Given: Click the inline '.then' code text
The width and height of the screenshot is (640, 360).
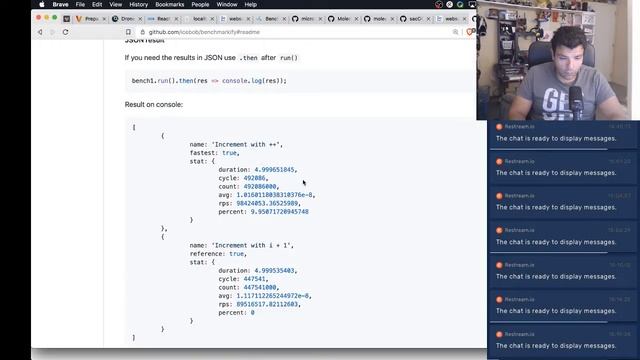Looking at the screenshot, I should [x=248, y=58].
